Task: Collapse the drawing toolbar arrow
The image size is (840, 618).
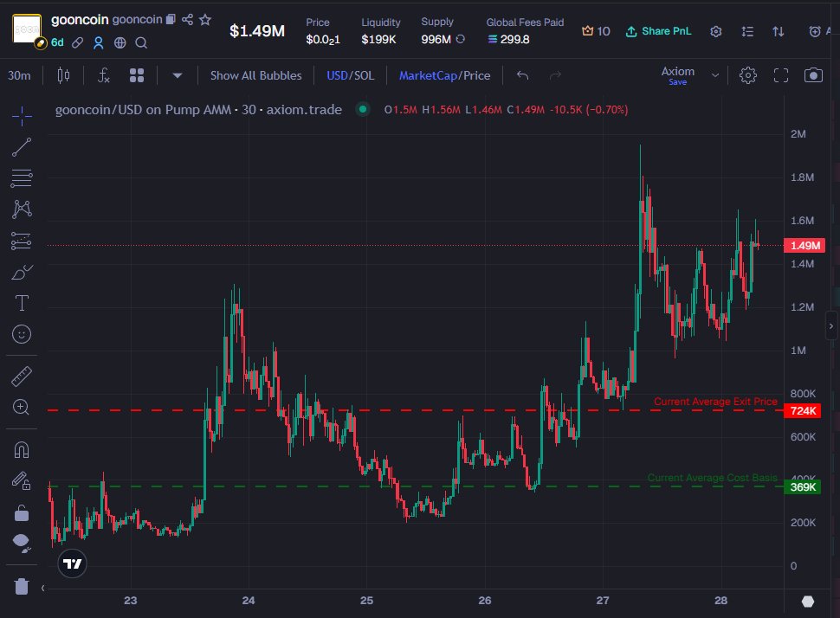Action: click(x=42, y=588)
